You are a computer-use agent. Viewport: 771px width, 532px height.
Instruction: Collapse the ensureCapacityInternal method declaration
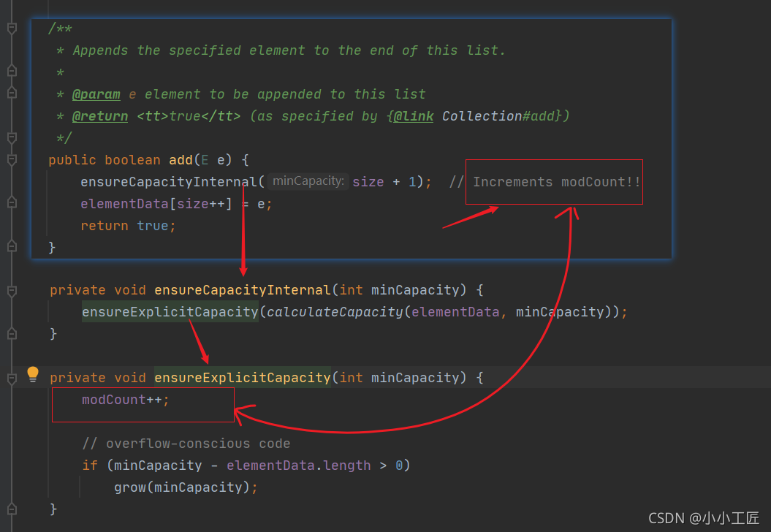click(12, 291)
